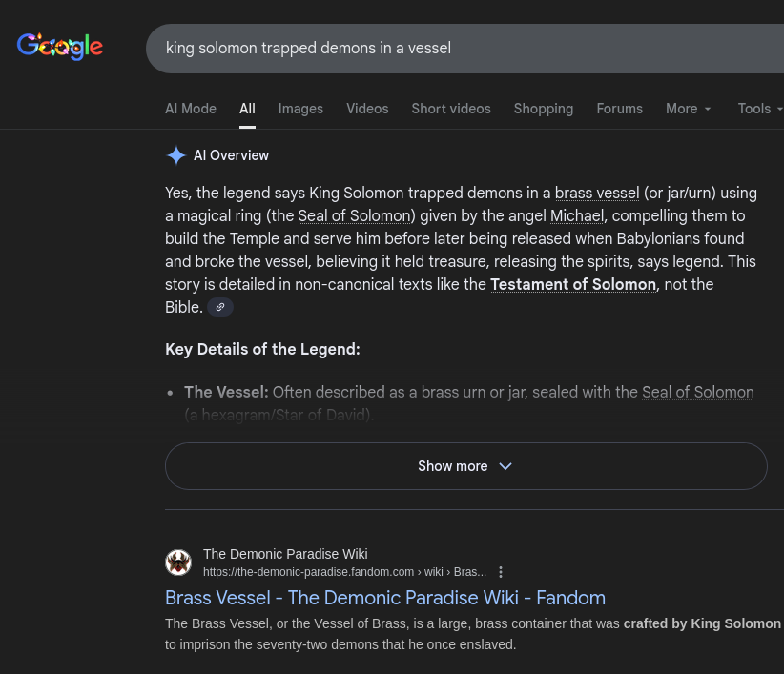Expand the AI Overview with Show more

point(466,466)
